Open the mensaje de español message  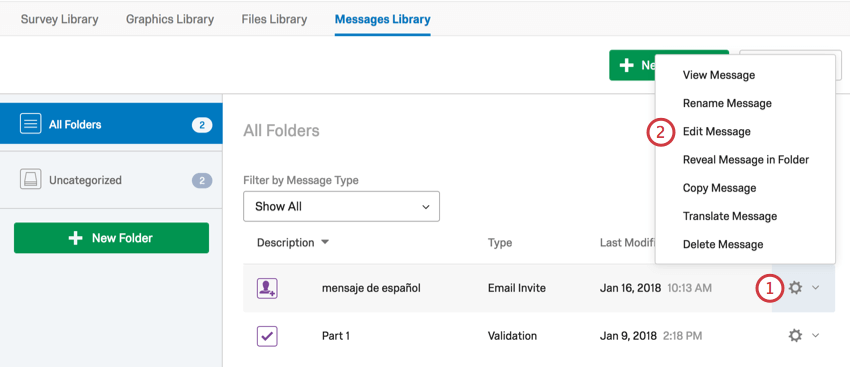pos(371,288)
